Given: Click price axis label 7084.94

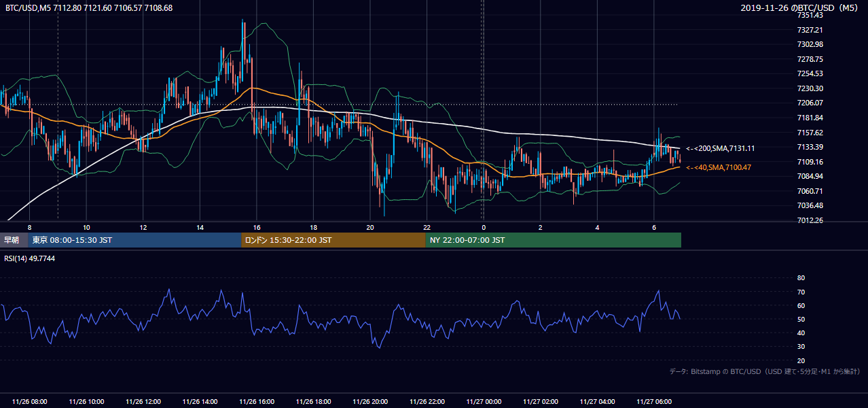Looking at the screenshot, I should coord(810,176).
